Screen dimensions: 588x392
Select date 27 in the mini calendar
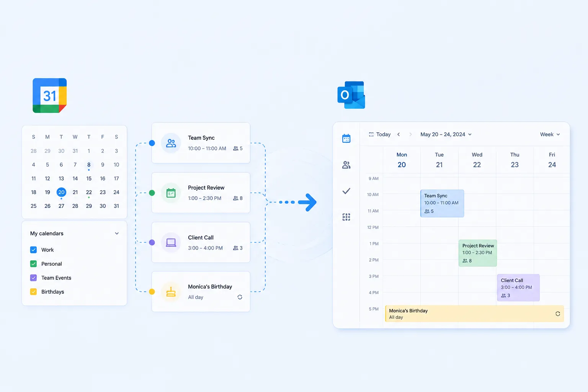(61, 206)
